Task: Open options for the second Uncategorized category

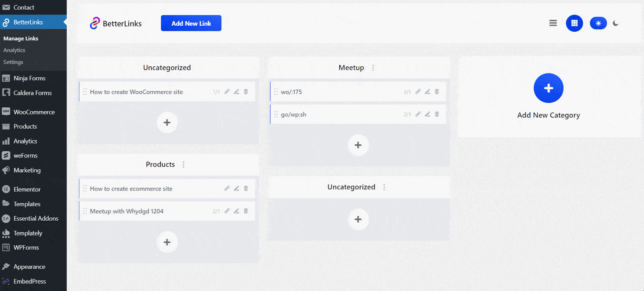Action: tap(384, 187)
